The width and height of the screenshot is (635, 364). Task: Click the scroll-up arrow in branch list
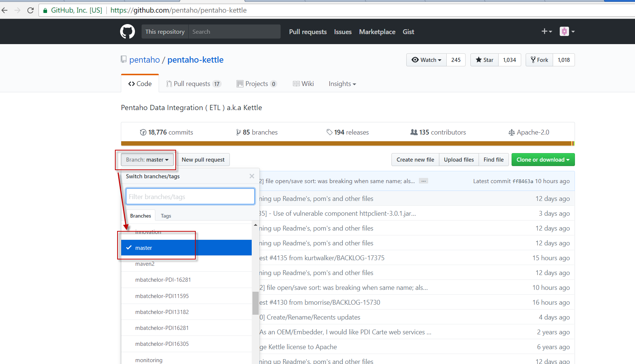tap(255, 225)
